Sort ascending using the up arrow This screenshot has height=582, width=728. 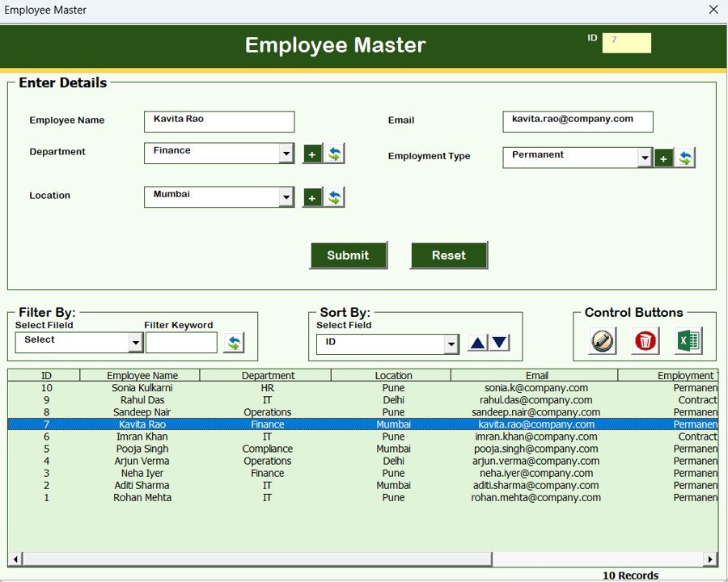click(477, 343)
